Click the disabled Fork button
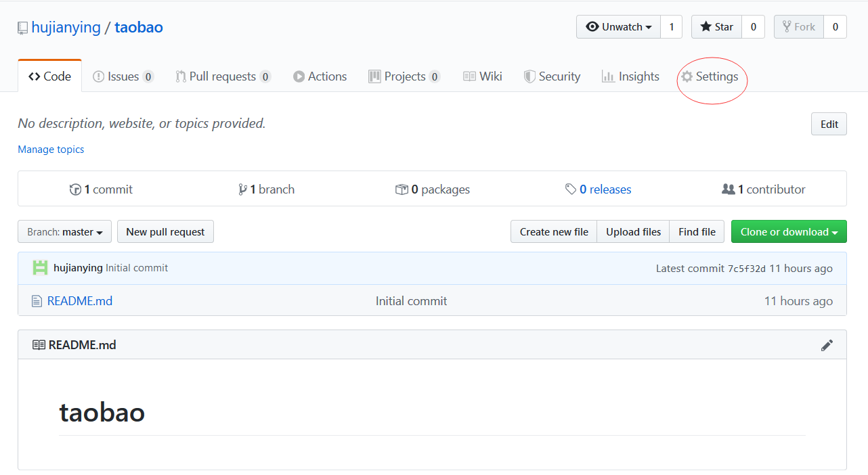Viewport: 868px width, 475px height. coord(799,27)
